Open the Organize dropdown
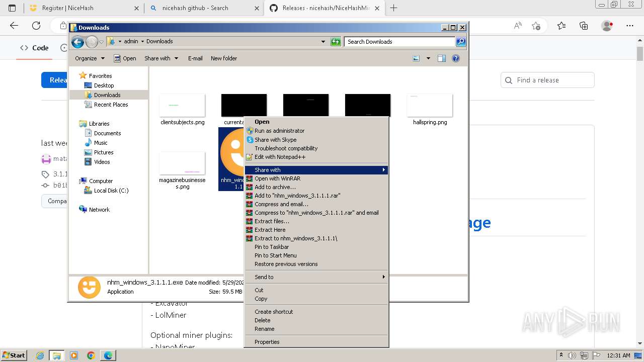 tap(90, 58)
